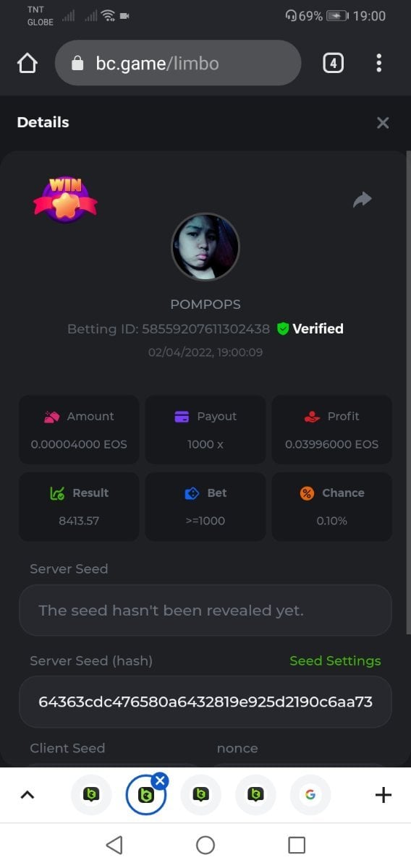Tap the Android home circle button

pyautogui.click(x=205, y=845)
